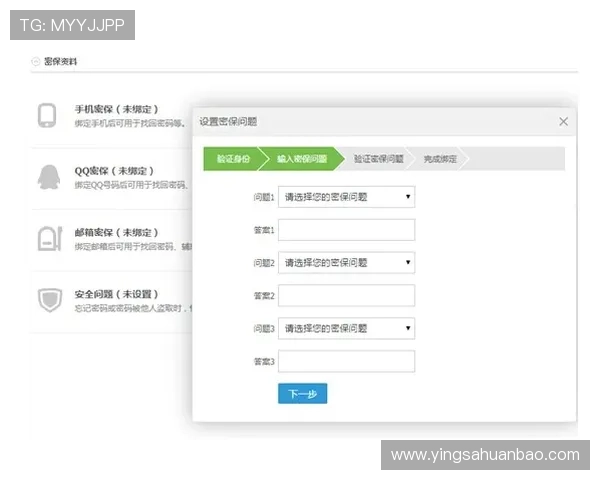Viewport: 600px width, 480px height.
Task: Click the 问题1 label
Action: click(264, 197)
